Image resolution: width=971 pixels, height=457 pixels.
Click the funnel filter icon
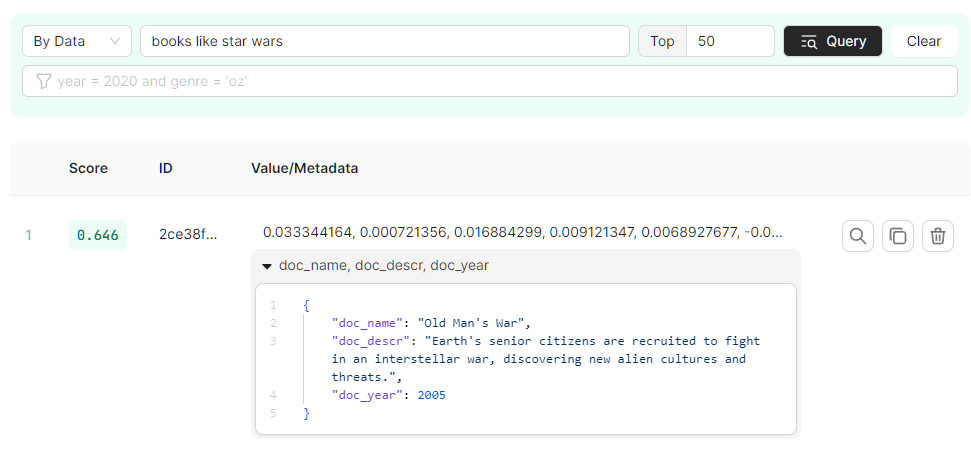click(x=43, y=81)
